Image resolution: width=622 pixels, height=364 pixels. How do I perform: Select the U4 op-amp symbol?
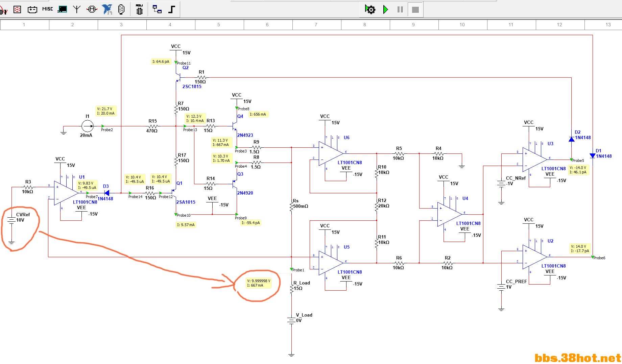[x=450, y=214]
